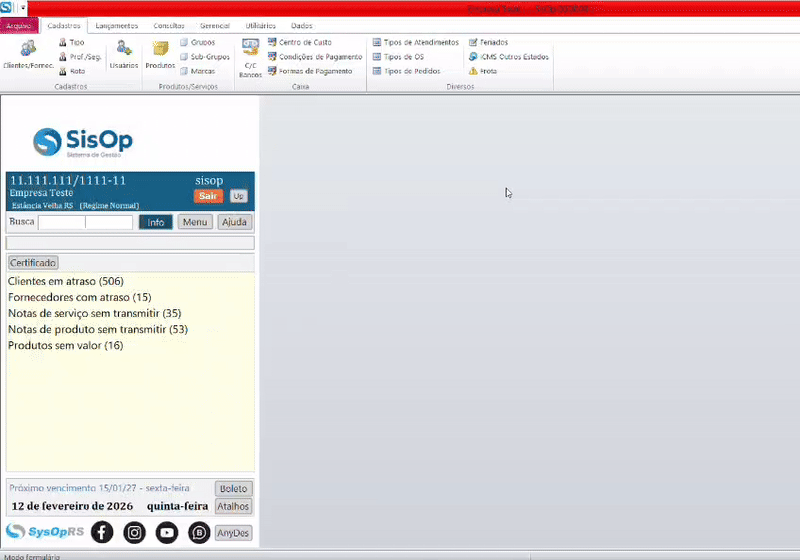The width and height of the screenshot is (800, 560).
Task: Expand the quick access toolbar dropdown arrow
Action: 23,7
